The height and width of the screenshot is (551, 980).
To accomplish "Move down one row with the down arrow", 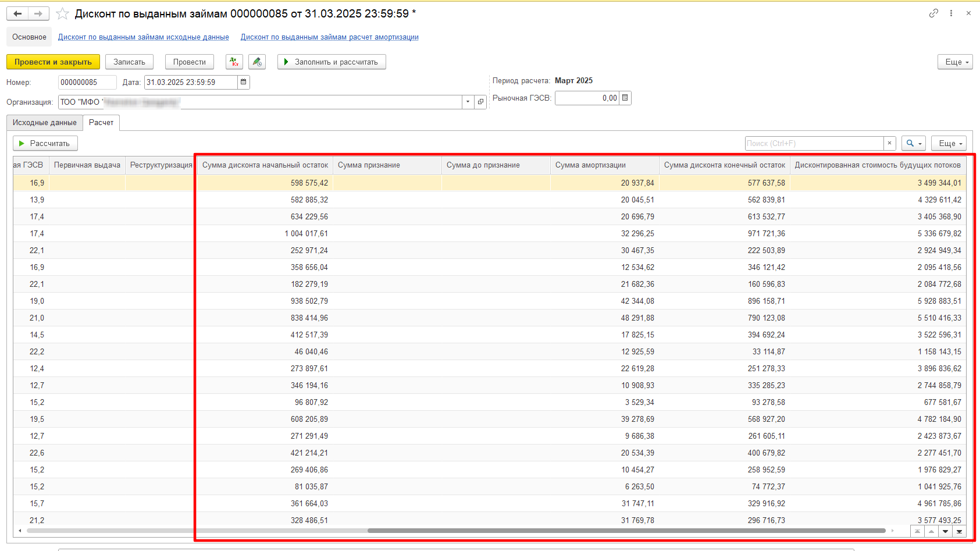I will [x=945, y=531].
